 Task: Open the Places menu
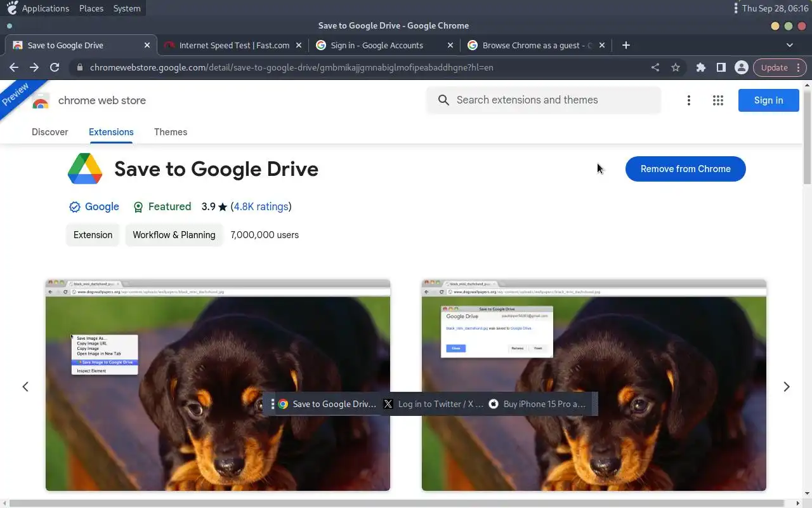tap(91, 8)
